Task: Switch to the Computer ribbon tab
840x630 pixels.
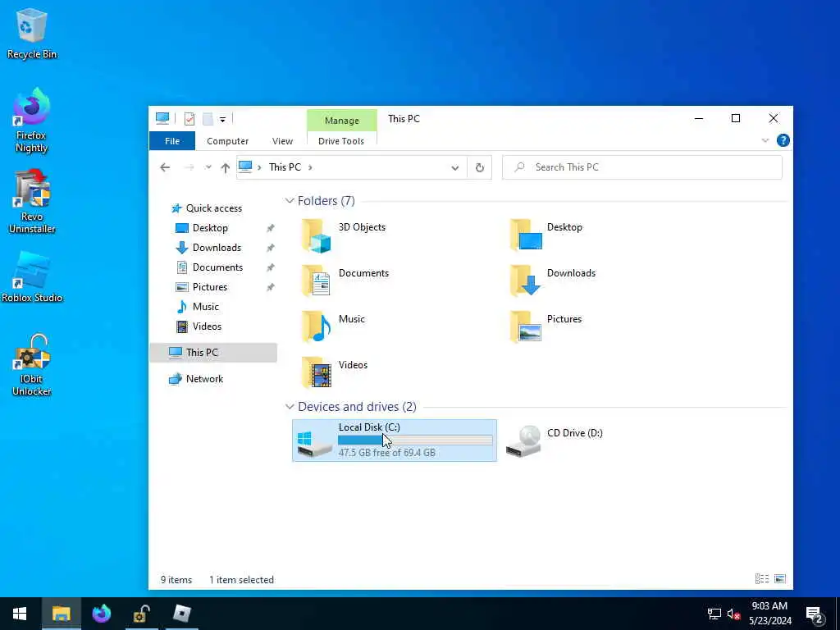Action: pyautogui.click(x=228, y=141)
